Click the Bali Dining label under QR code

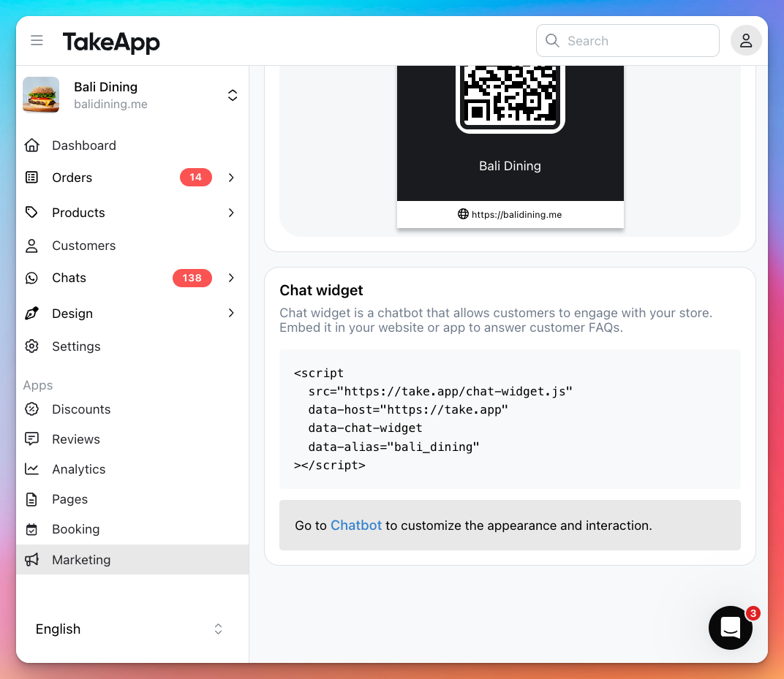[x=510, y=166]
